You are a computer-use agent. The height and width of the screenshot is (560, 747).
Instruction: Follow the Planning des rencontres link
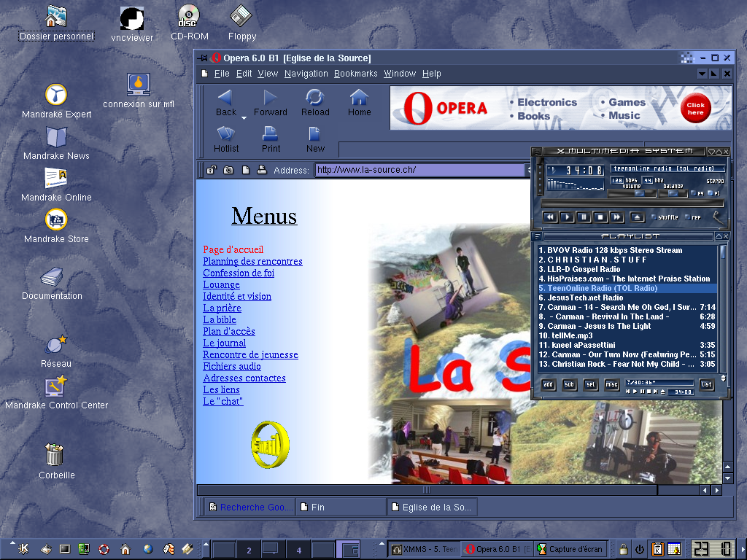[x=252, y=262]
